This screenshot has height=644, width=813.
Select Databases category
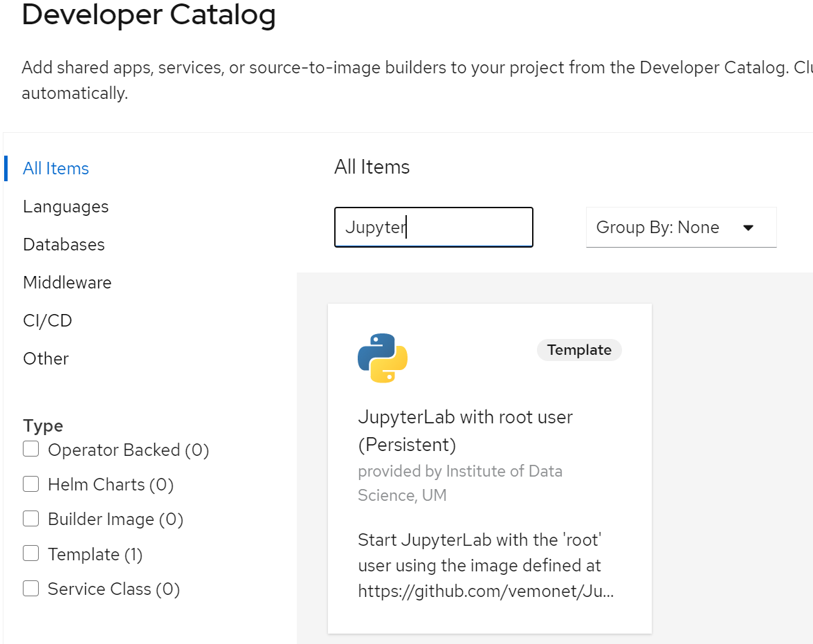(64, 245)
